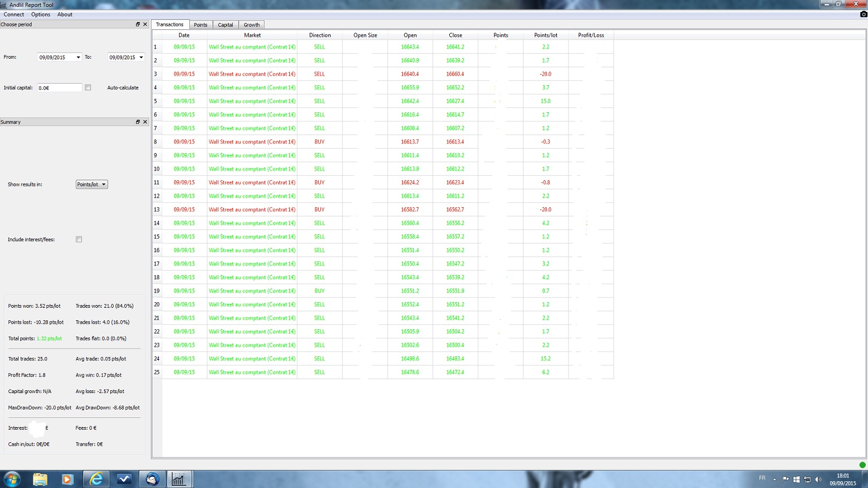Open the From date dropdown
Screen dimensions: 868x488
[78, 57]
